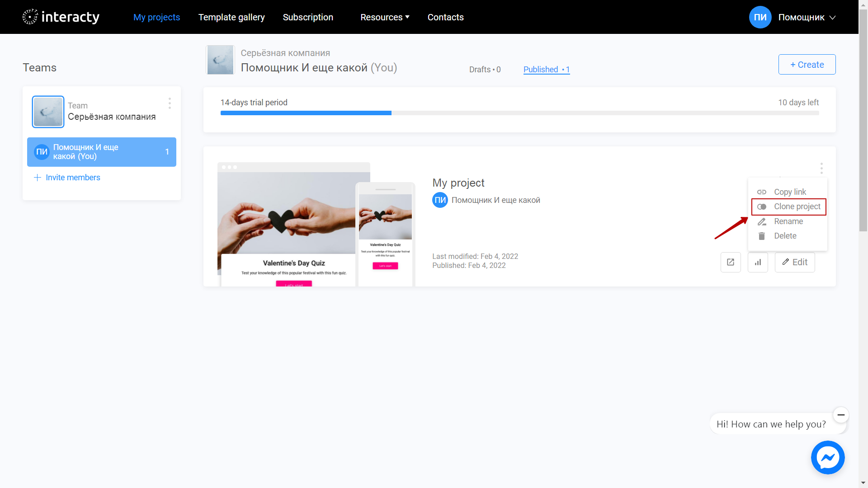Click the external link/preview icon

[730, 262]
